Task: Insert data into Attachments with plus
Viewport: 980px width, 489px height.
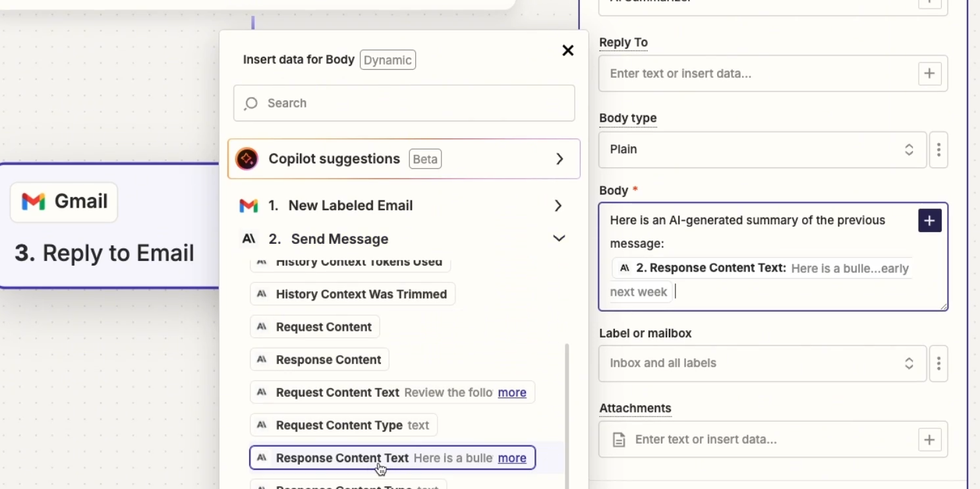Action: [x=929, y=440]
